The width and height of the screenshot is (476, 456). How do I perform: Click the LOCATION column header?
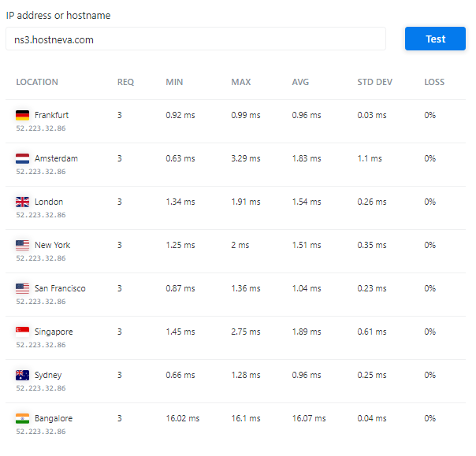pos(37,82)
